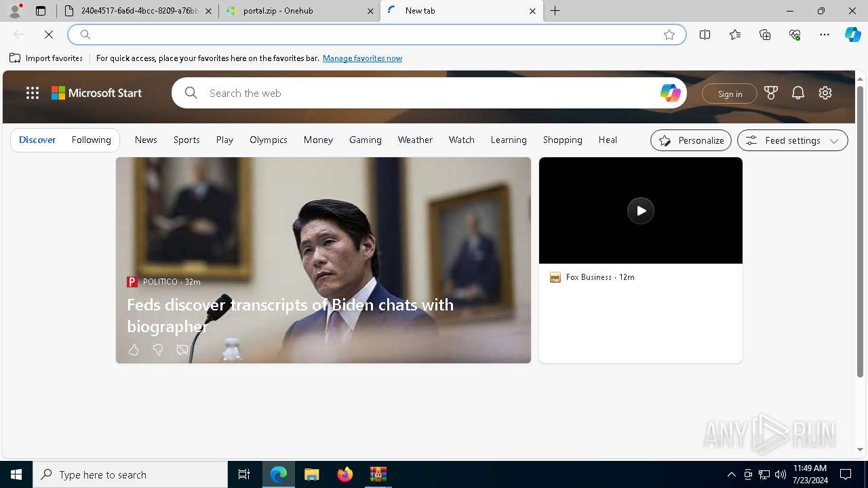Image resolution: width=868 pixels, height=488 pixels.
Task: Open Collections panel
Action: click(765, 35)
